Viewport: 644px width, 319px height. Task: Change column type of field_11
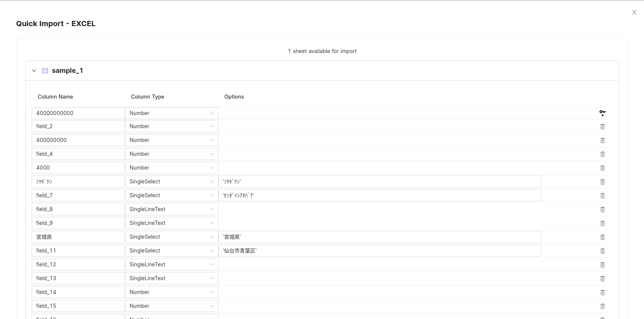tap(171, 251)
